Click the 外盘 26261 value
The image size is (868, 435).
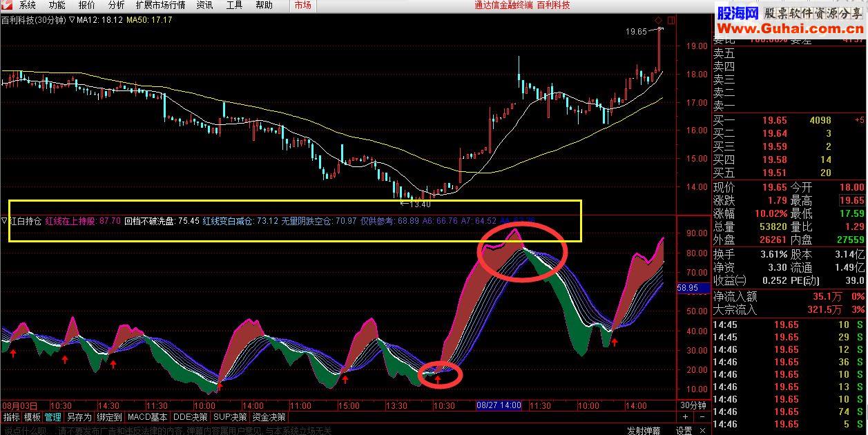[772, 240]
